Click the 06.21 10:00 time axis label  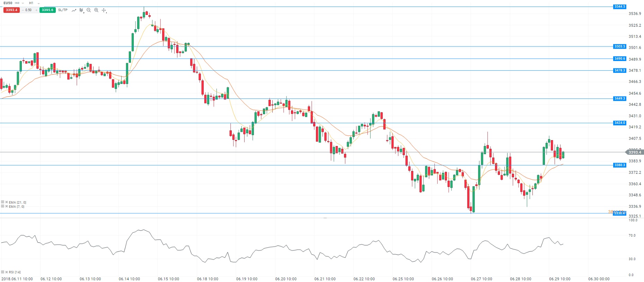[x=325, y=279]
